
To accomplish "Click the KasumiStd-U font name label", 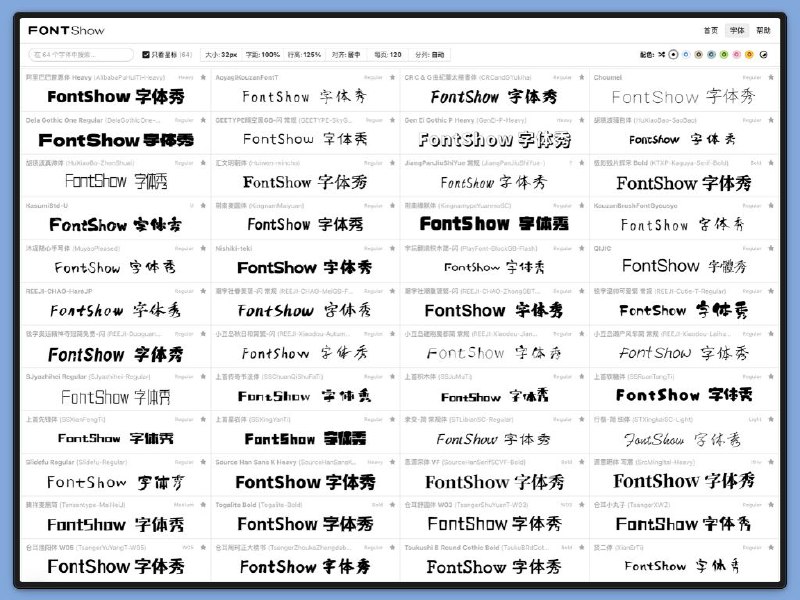I will [x=47, y=206].
